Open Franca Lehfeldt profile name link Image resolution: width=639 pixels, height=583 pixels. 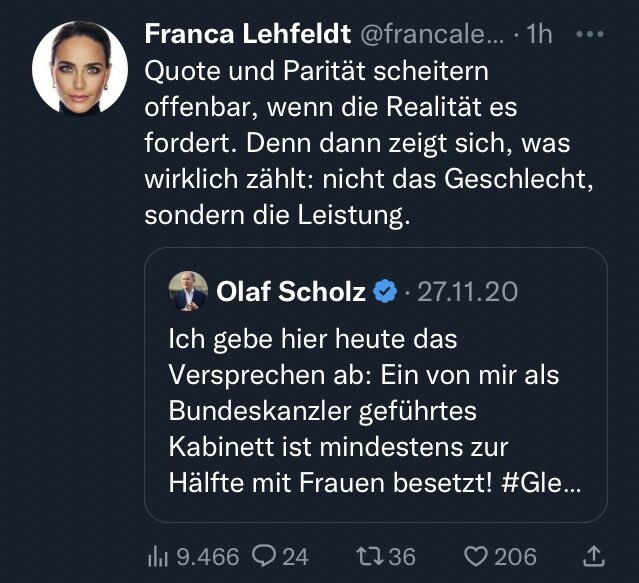(246, 34)
